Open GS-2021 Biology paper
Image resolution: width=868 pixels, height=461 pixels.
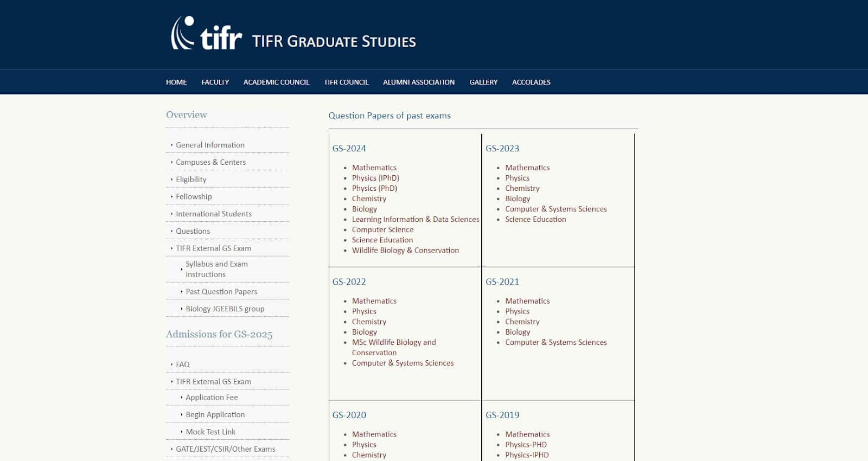[518, 332]
